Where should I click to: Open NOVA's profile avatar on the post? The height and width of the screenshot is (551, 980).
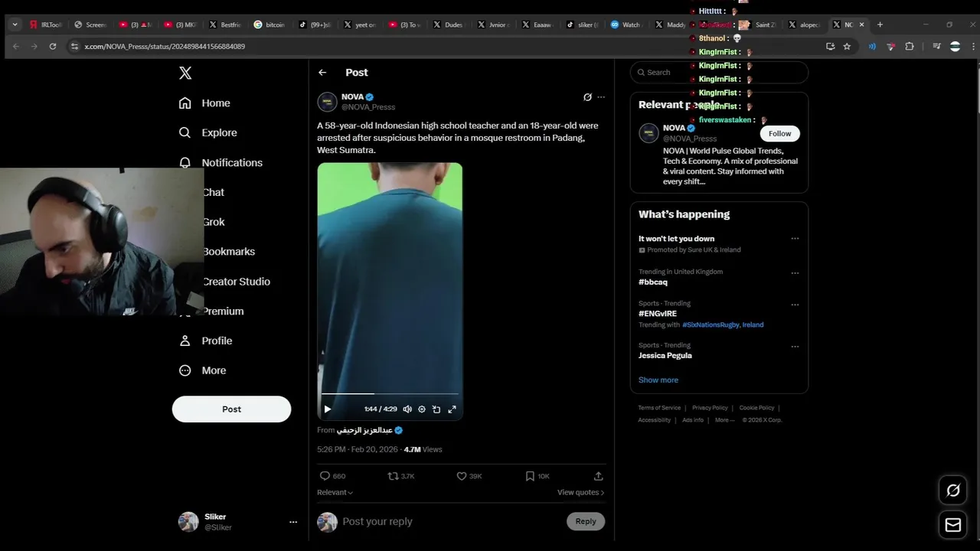[x=327, y=102]
